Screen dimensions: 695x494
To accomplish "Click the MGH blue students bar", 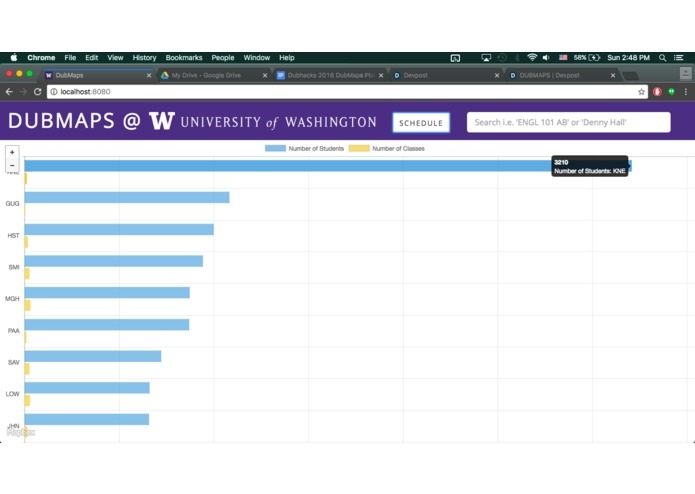I will click(x=107, y=293).
